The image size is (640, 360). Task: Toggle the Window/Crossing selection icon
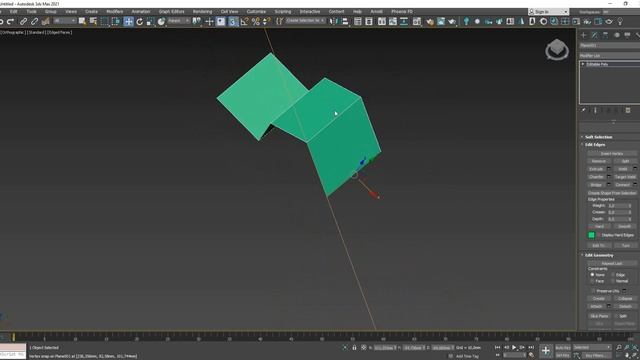[x=116, y=21]
